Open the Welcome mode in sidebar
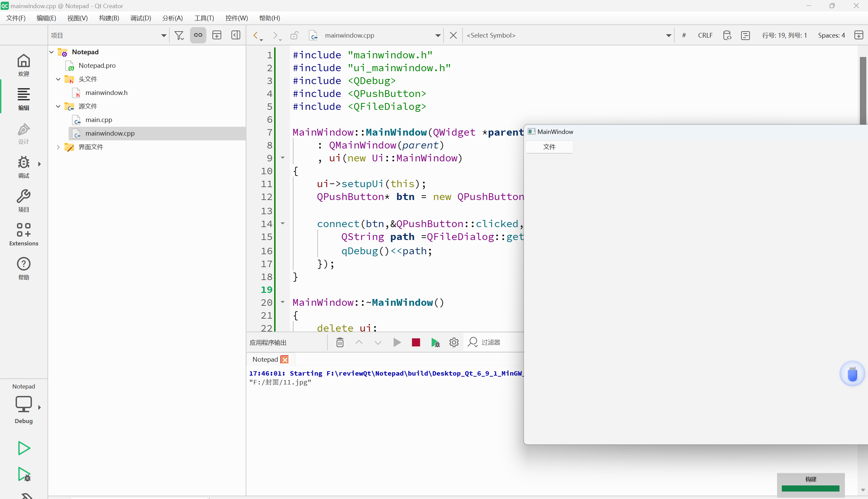The width and height of the screenshot is (868, 499). tap(24, 65)
